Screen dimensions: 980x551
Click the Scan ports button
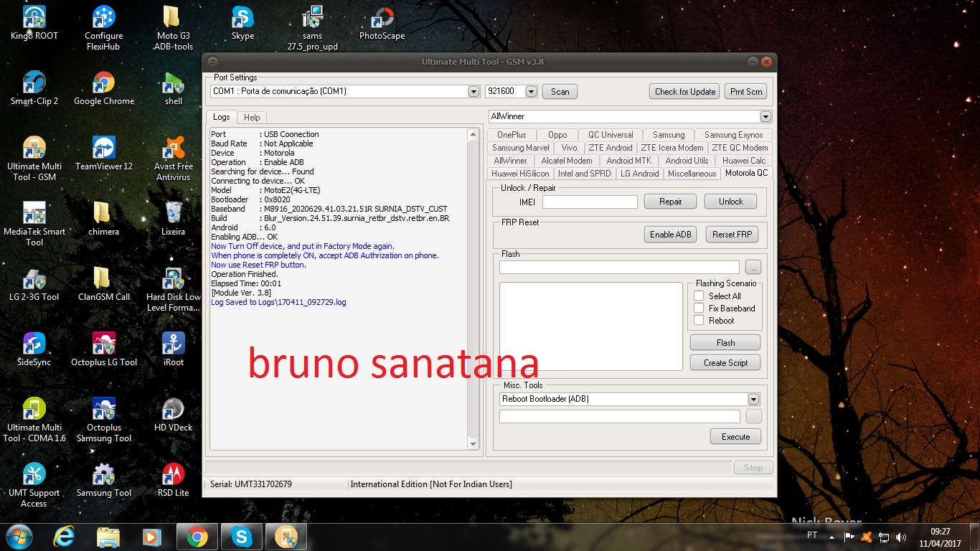560,92
